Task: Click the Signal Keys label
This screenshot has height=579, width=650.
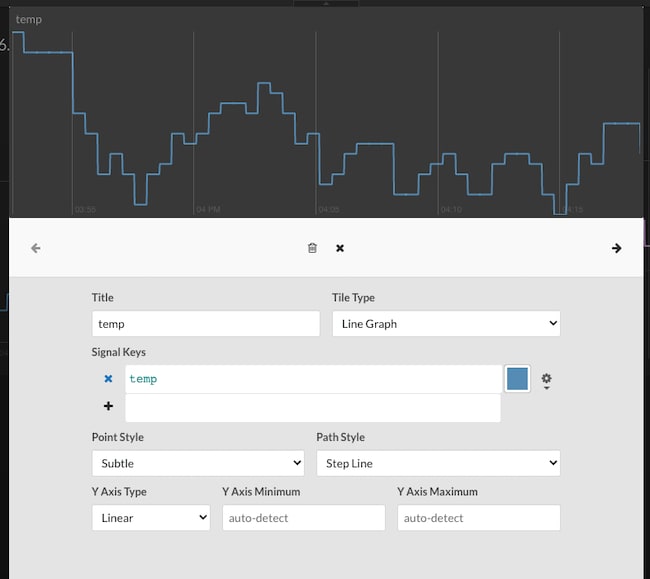Action: pos(119,352)
